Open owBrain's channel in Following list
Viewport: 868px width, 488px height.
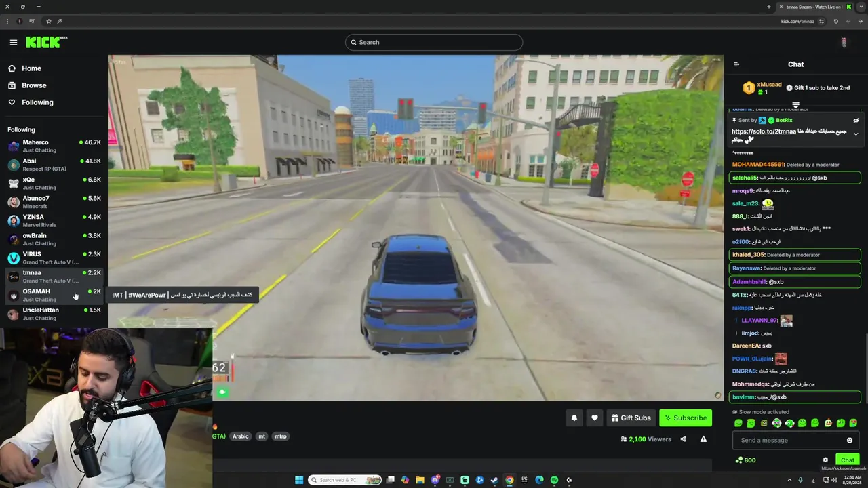click(54, 239)
